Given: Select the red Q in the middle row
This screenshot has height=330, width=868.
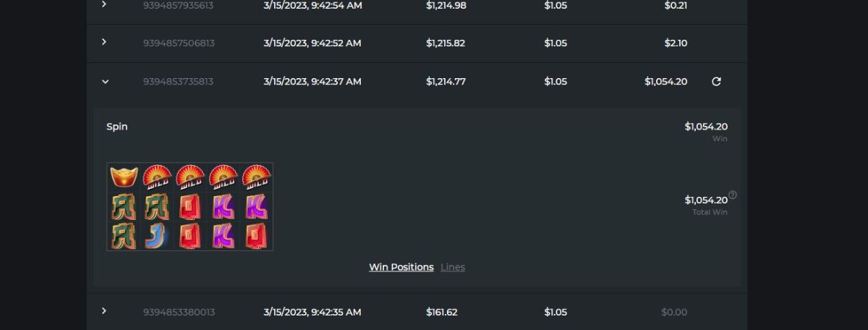Looking at the screenshot, I should coord(190,207).
